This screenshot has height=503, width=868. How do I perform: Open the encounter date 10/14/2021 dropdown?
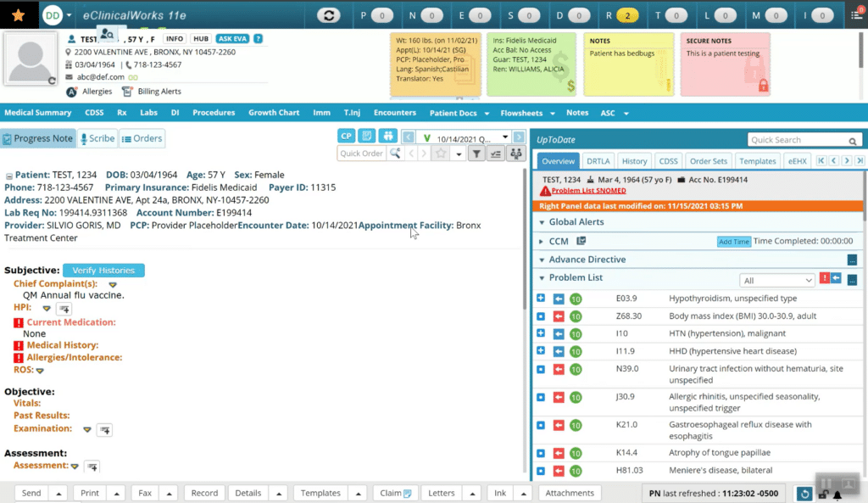505,137
